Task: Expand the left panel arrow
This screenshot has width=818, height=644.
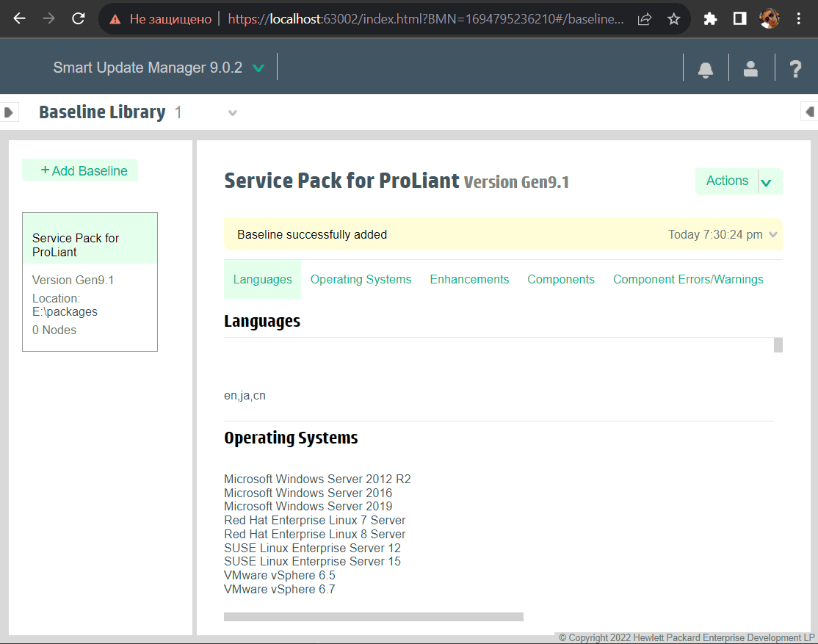Action: 8,112
